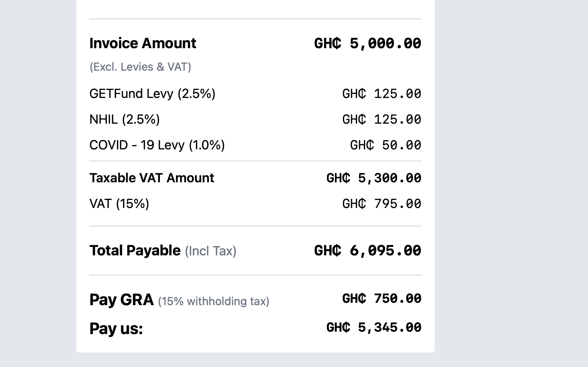Click the Excl. Levies & VAT note
Image resolution: width=588 pixels, height=367 pixels.
[140, 67]
